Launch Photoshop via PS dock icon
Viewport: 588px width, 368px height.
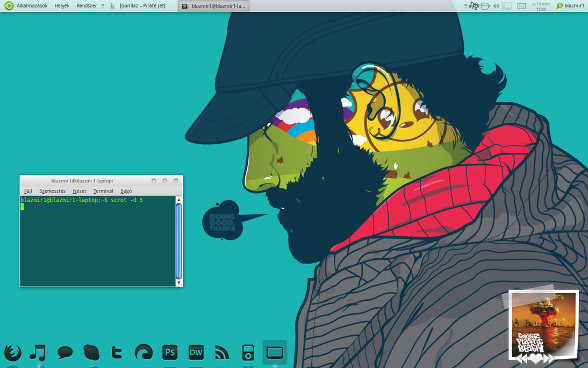tap(170, 352)
